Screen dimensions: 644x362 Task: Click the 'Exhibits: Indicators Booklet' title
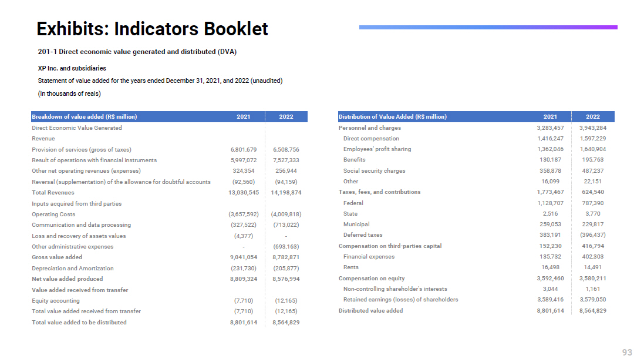(152, 29)
